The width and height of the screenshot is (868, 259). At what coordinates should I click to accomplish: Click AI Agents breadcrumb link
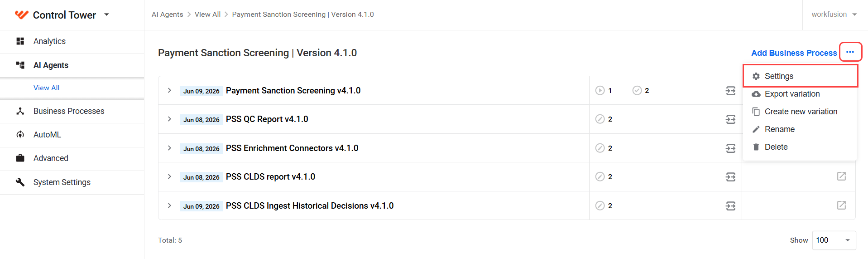tap(167, 15)
